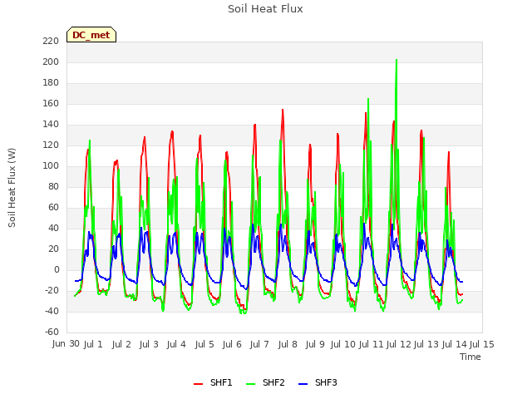The height and width of the screenshot is (399, 532).
Task: Click the 'Jul 11' x-axis label
Action: click(x=371, y=344)
